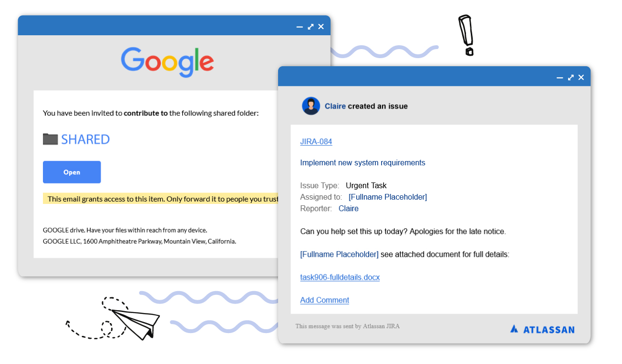Click the 'GOOGLE LLC, 1600 Amphitheatre Parkway' address line

click(x=139, y=241)
